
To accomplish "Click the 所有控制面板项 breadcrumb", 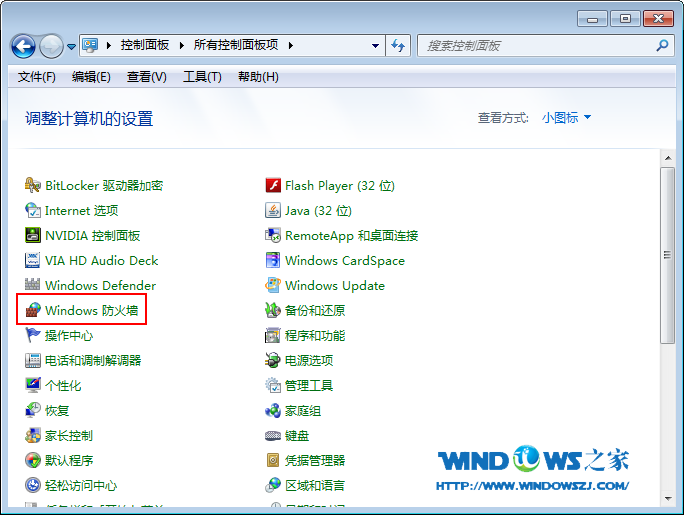I will coord(236,44).
